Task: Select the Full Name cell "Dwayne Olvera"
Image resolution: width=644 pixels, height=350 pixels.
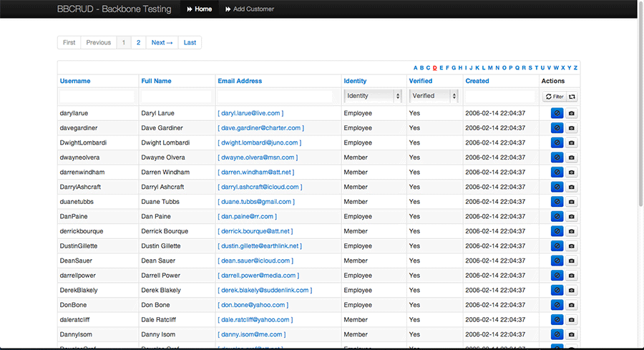Action: tap(163, 157)
